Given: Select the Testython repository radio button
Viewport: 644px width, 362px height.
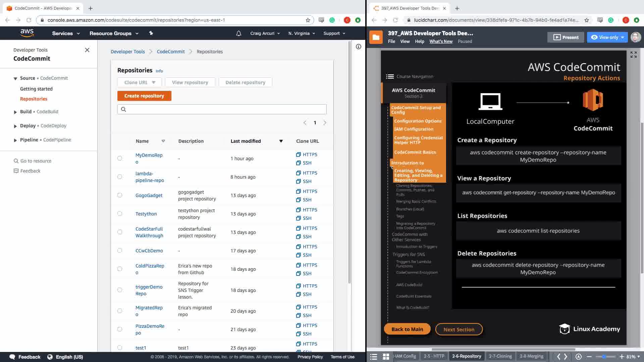Looking at the screenshot, I should click(x=120, y=214).
